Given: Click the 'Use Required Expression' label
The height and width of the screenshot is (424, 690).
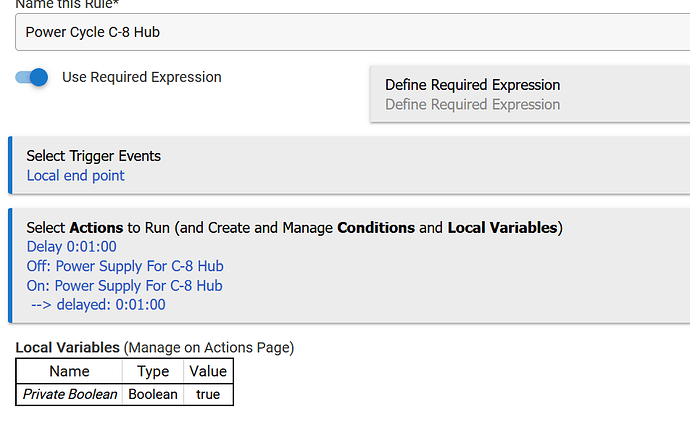Looking at the screenshot, I should [x=142, y=77].
